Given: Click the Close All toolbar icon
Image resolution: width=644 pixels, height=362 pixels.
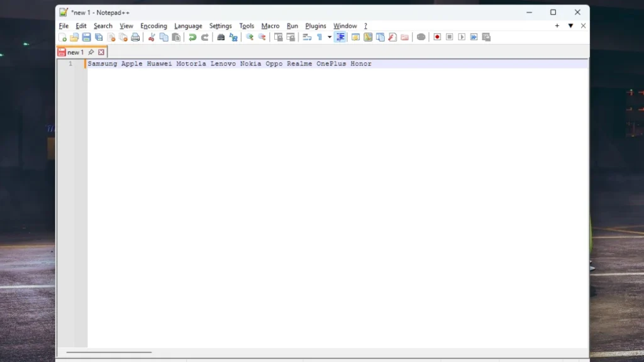Looking at the screenshot, I should [123, 37].
